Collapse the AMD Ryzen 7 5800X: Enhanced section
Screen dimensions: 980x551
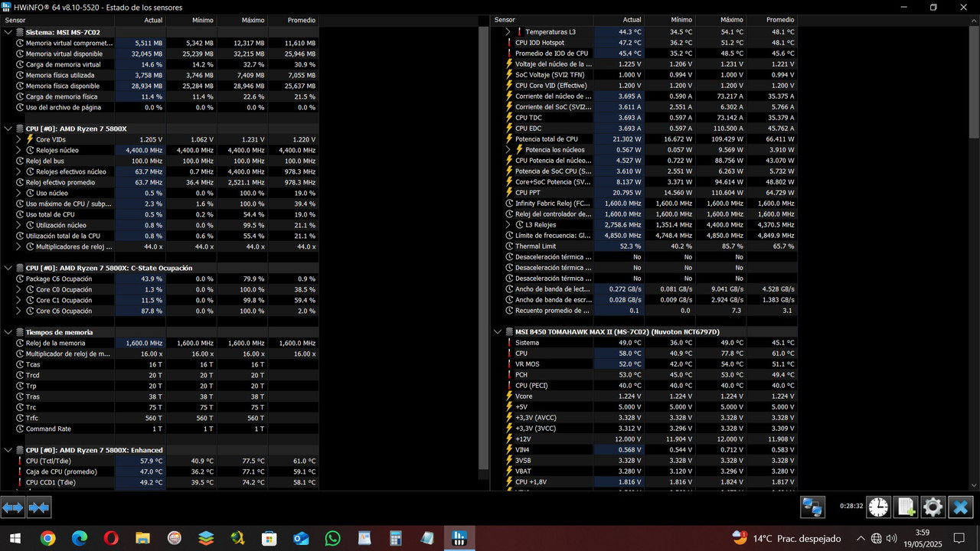click(8, 450)
